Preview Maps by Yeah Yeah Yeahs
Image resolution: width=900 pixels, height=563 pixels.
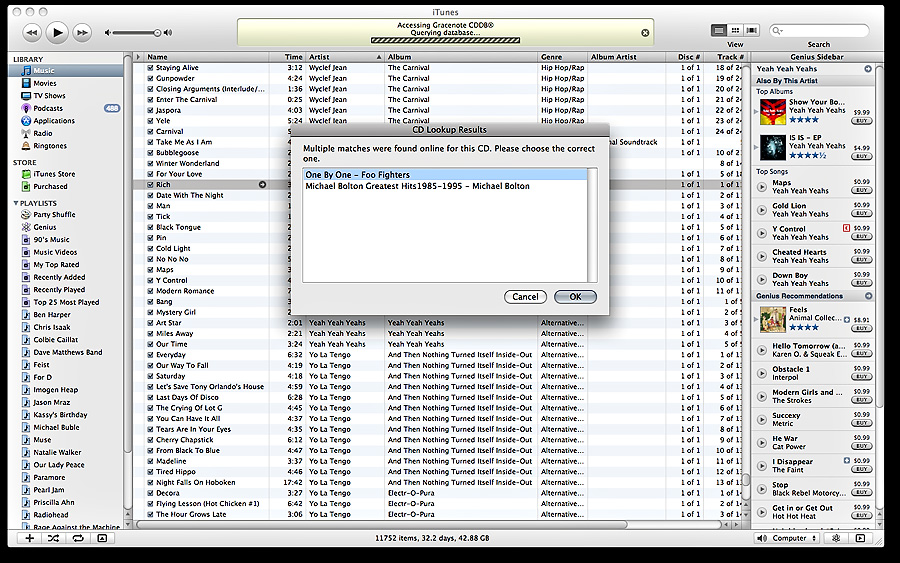point(762,187)
